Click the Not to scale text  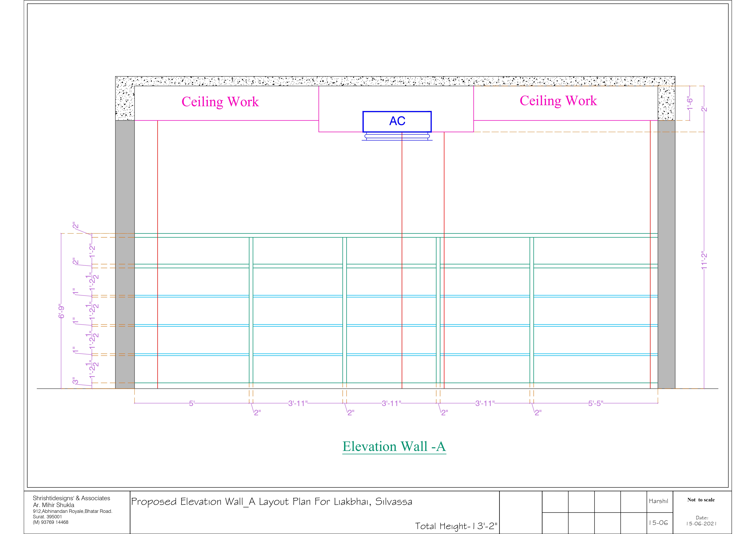[x=701, y=500]
